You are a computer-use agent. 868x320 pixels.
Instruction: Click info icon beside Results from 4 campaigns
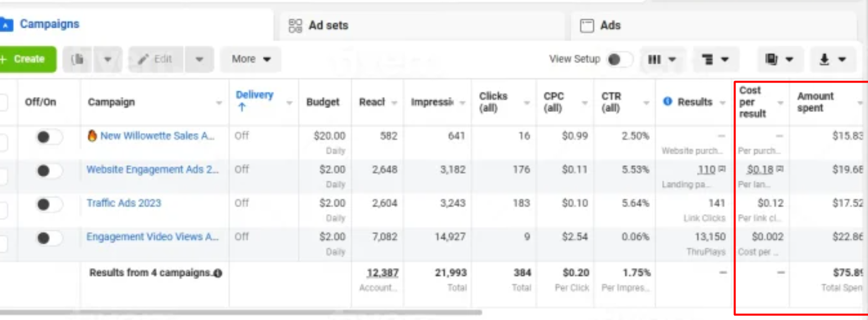[x=218, y=273]
